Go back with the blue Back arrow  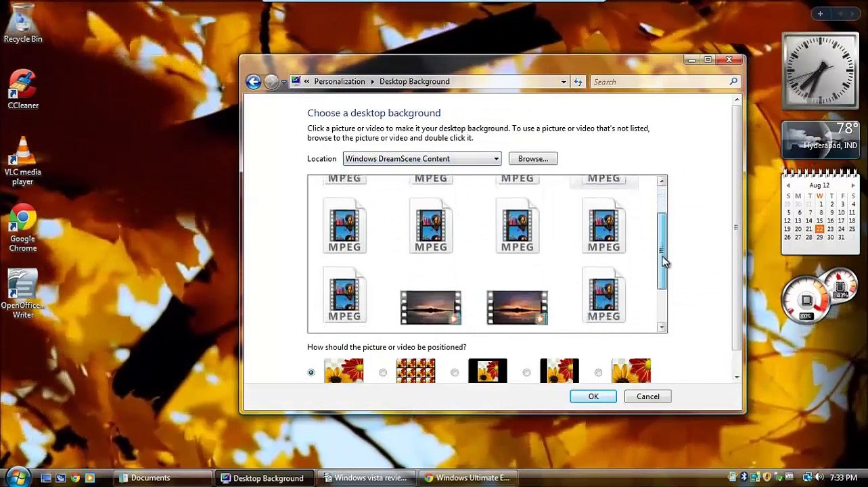(253, 82)
